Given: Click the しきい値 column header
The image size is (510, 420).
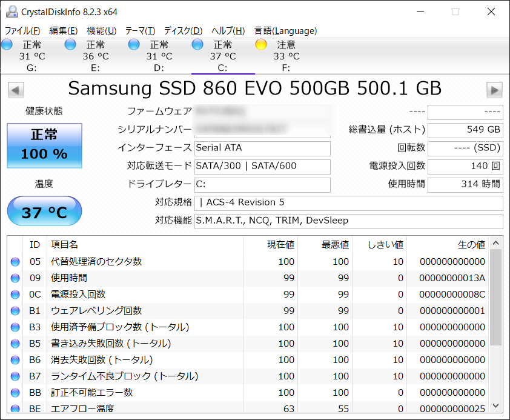Looking at the screenshot, I should [380, 245].
